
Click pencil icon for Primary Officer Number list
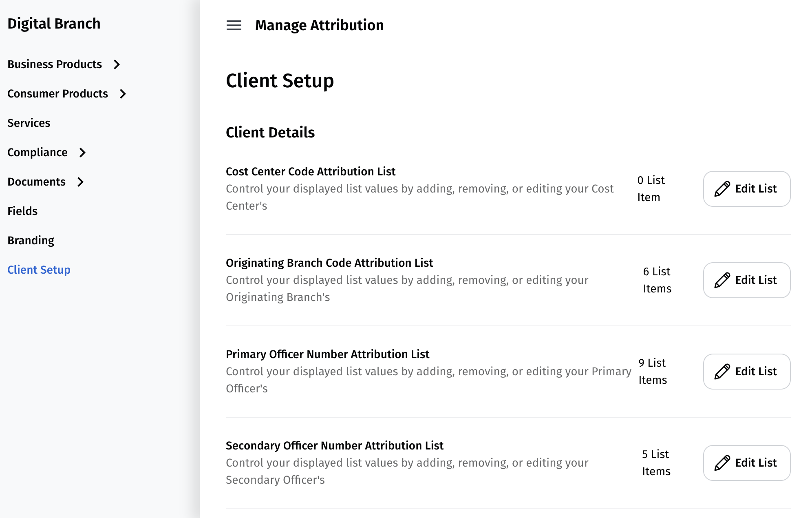[722, 372]
